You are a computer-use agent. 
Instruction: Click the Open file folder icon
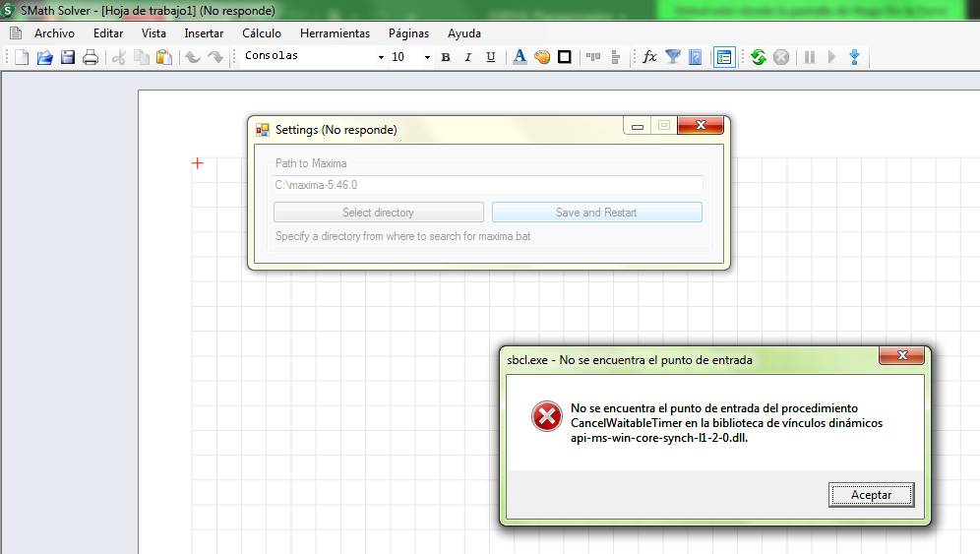44,57
